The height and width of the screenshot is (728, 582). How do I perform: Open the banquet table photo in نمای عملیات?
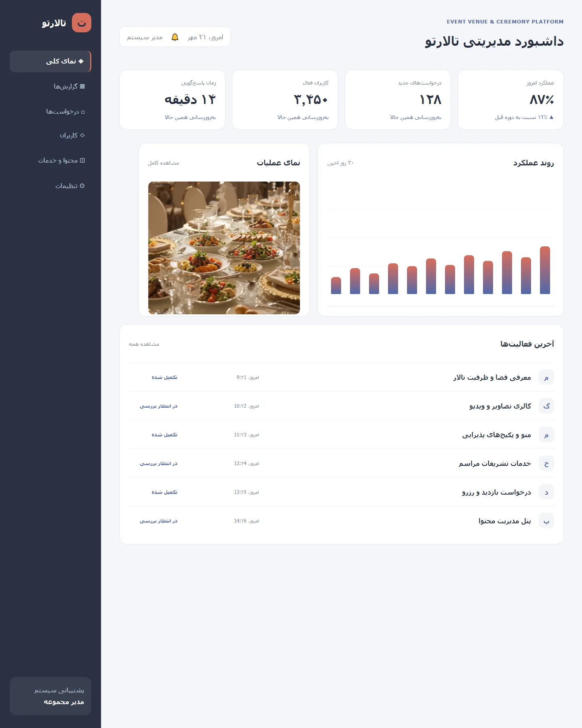pyautogui.click(x=224, y=248)
